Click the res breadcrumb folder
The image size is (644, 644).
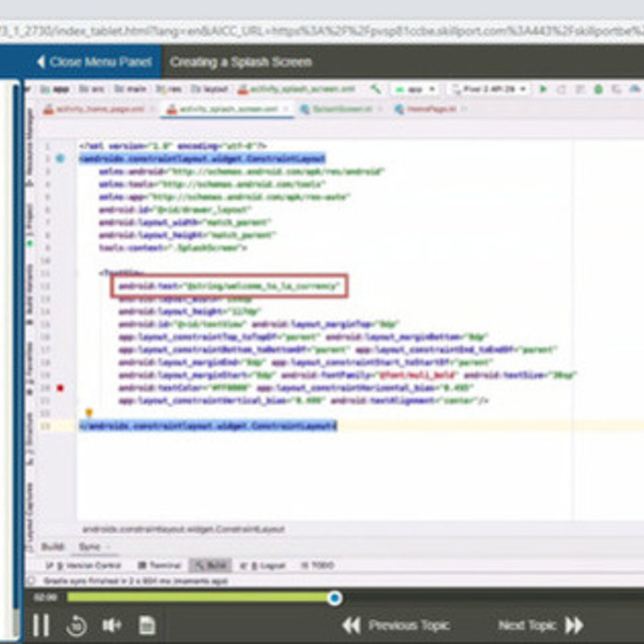pyautogui.click(x=169, y=89)
